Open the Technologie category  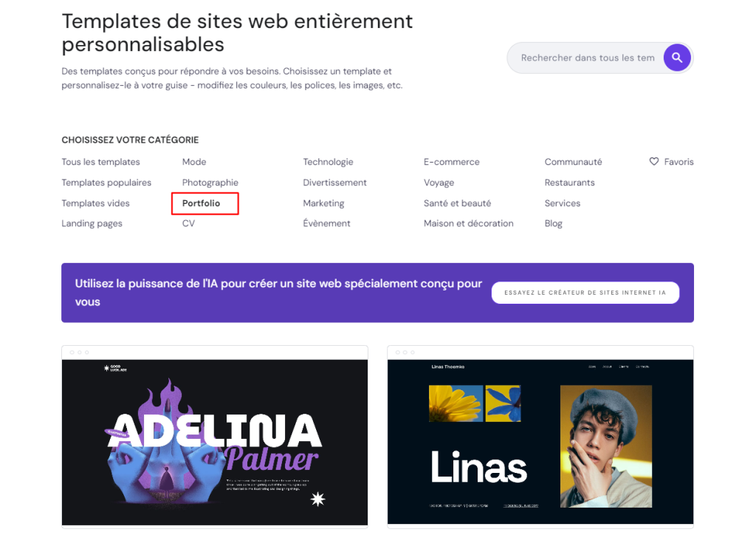pyautogui.click(x=328, y=162)
